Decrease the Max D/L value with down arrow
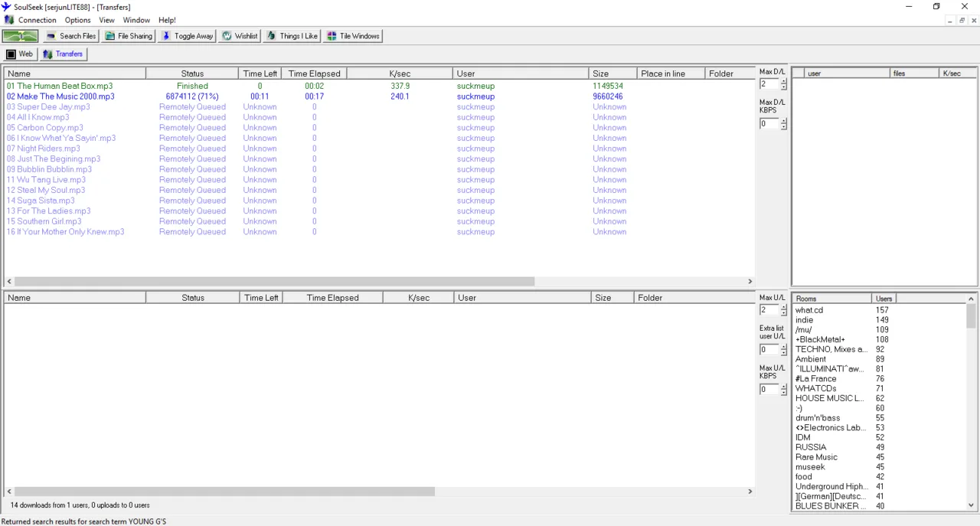Viewport: 980px width, 526px height. coord(783,87)
